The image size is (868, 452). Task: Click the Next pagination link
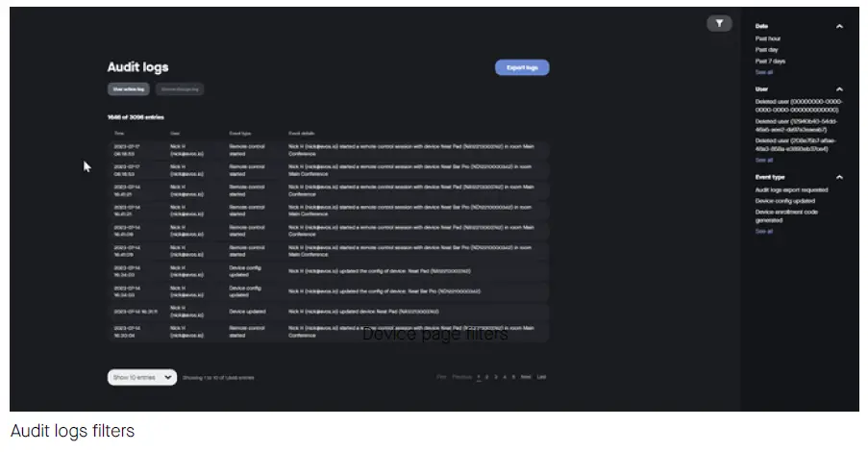point(526,377)
